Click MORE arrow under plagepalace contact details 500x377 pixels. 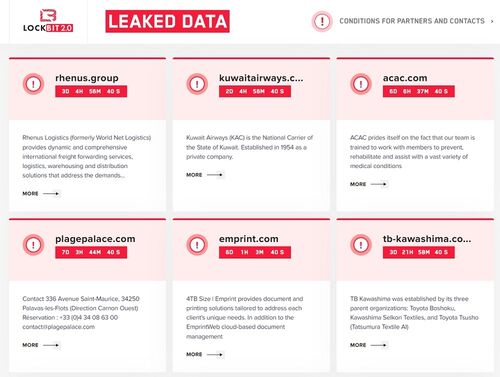coord(41,345)
